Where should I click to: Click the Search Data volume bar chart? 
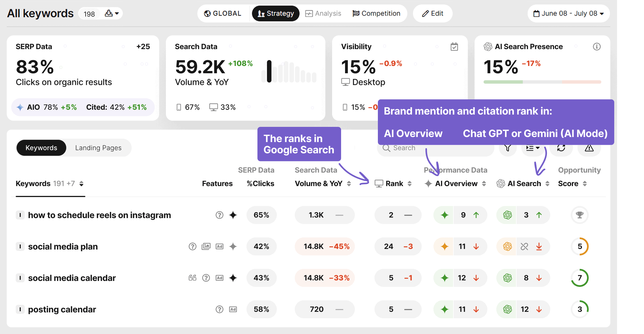pos(289,72)
